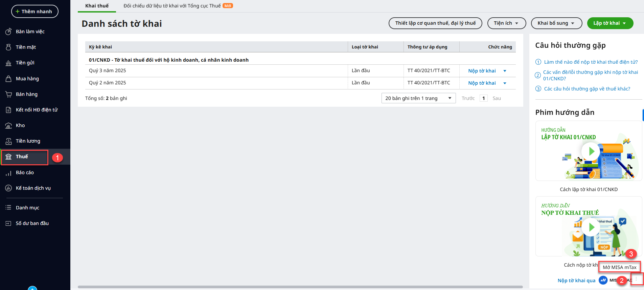Viewport: 644px width, 290px height.
Task: Click Nộp tờ khai for Quý 2 năm 2025
Action: click(482, 83)
